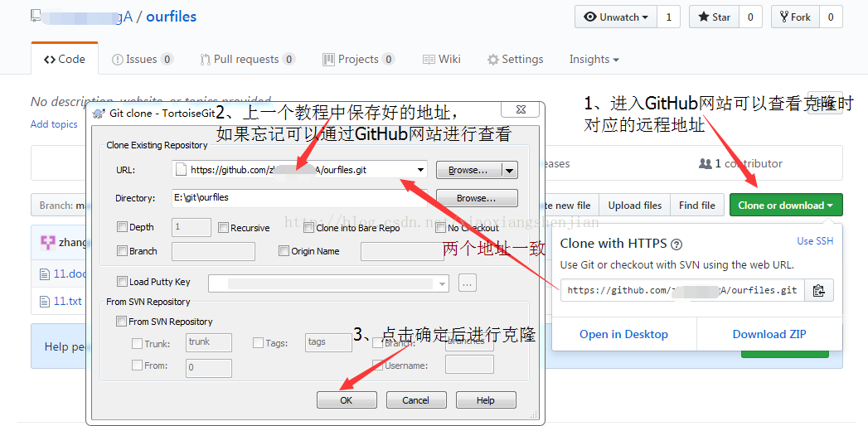Enable the Branch checkbox
868x426 pixels.
point(123,250)
